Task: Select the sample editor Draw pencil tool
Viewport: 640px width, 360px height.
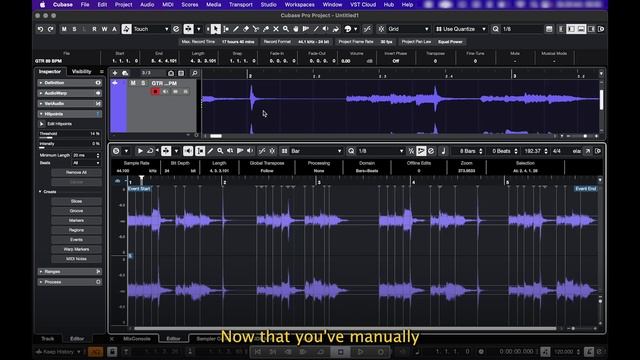Action: coord(210,151)
